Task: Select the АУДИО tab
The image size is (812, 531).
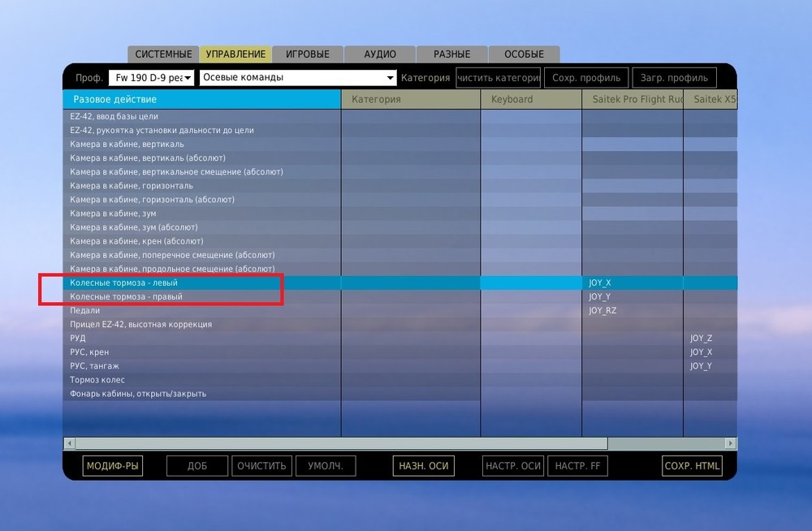Action: click(x=379, y=54)
